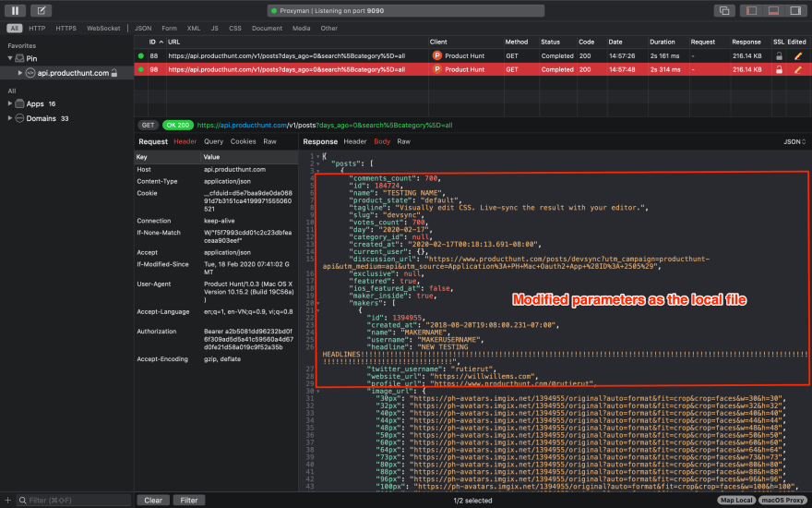This screenshot has height=508, width=812.
Task: Click the edited pencil icon on row 88
Action: point(798,56)
